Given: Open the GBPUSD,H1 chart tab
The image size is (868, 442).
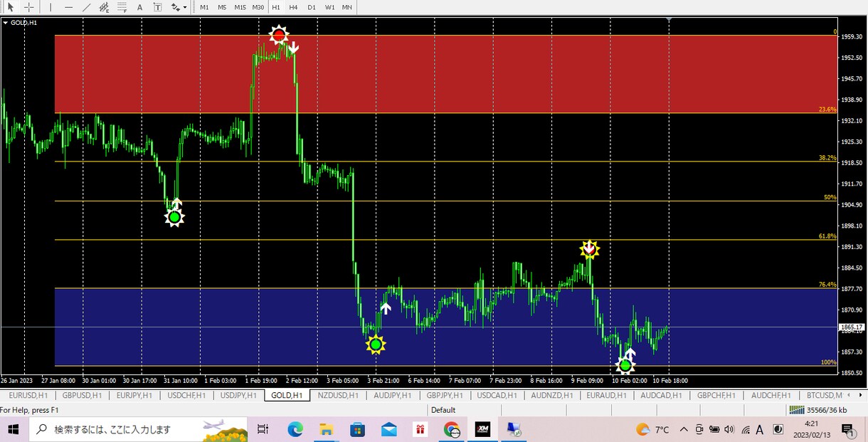Looking at the screenshot, I should [x=82, y=395].
